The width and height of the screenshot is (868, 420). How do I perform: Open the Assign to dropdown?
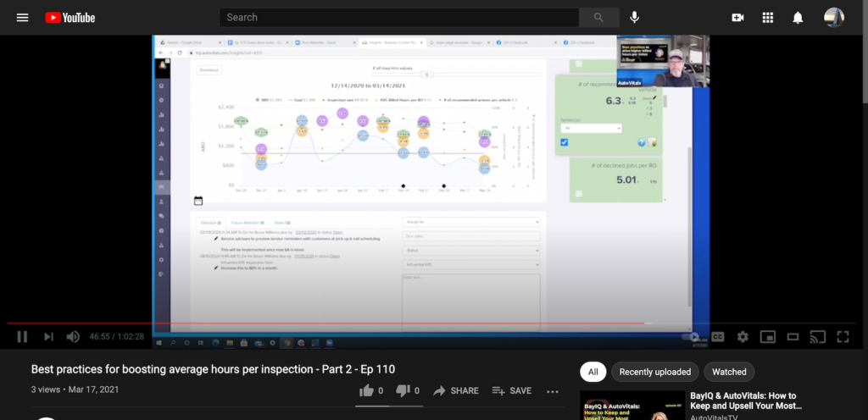471,222
